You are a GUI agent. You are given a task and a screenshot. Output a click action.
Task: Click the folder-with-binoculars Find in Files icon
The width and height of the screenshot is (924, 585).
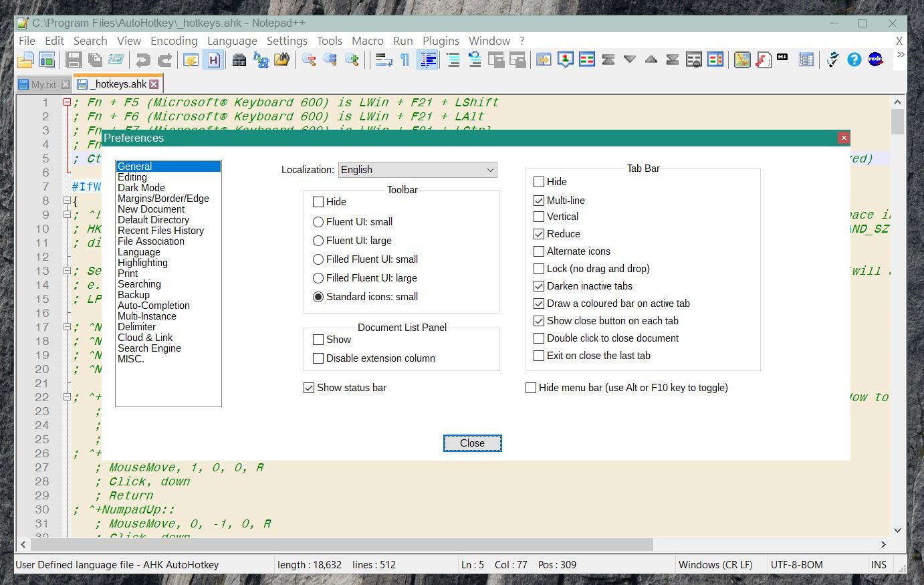(281, 60)
